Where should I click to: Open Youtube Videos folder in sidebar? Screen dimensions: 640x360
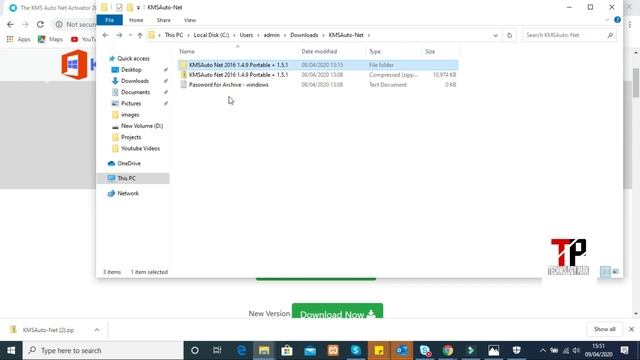click(x=140, y=149)
